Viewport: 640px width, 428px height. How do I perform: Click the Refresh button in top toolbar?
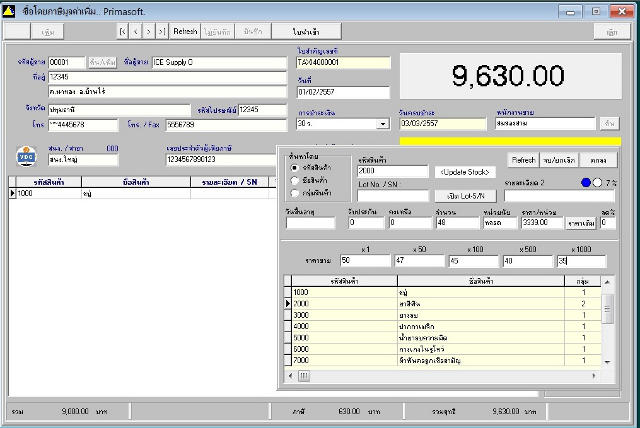[x=185, y=31]
